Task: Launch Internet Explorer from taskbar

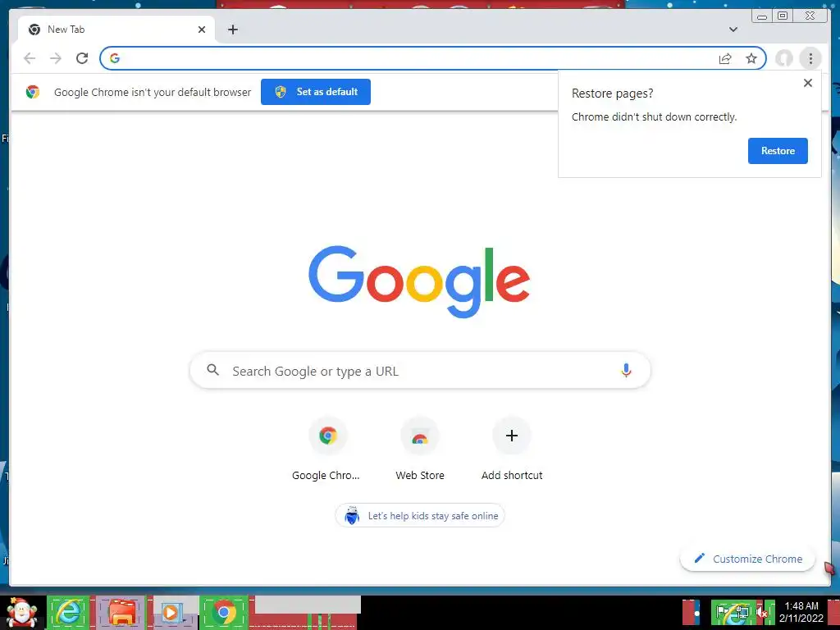Action: coord(68,612)
